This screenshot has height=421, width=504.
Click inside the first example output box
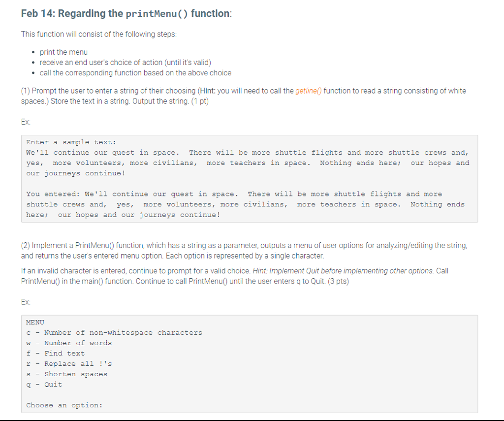tap(249, 178)
